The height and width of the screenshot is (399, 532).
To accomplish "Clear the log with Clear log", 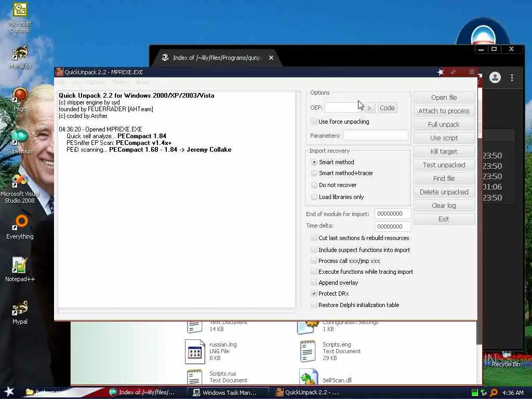I will tap(444, 206).
